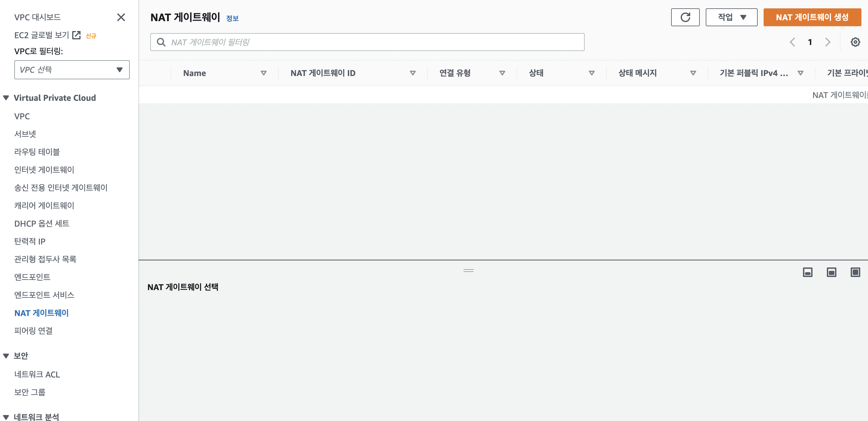Go to next page arrow
The width and height of the screenshot is (868, 421).
[x=827, y=42]
